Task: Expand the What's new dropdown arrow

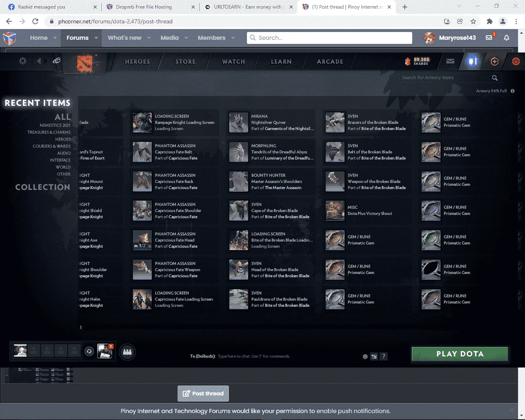Action: [149, 38]
